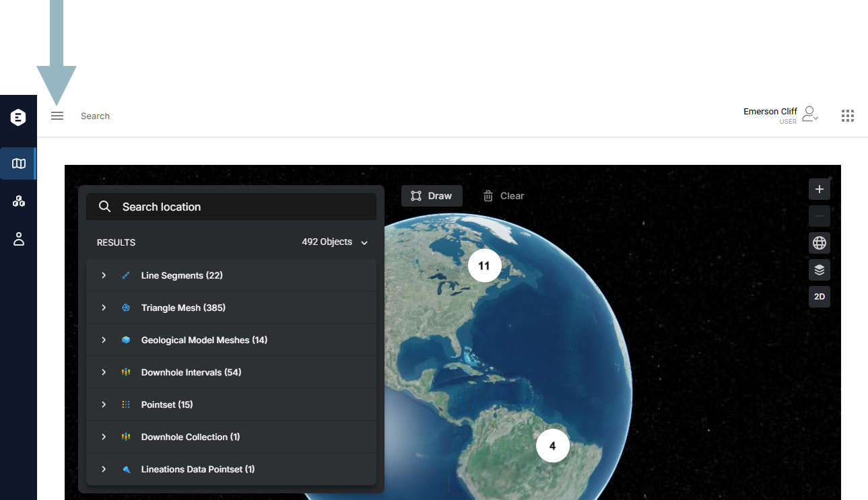This screenshot has width=868, height=500.
Task: Open the map view from the sidebar
Action: (19, 164)
